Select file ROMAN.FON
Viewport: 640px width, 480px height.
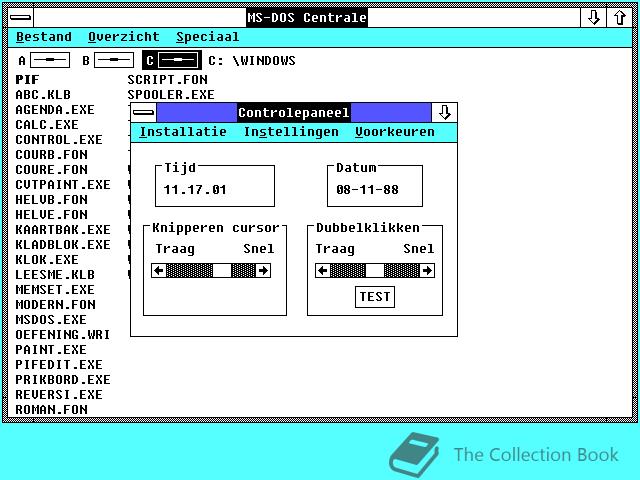click(x=51, y=410)
